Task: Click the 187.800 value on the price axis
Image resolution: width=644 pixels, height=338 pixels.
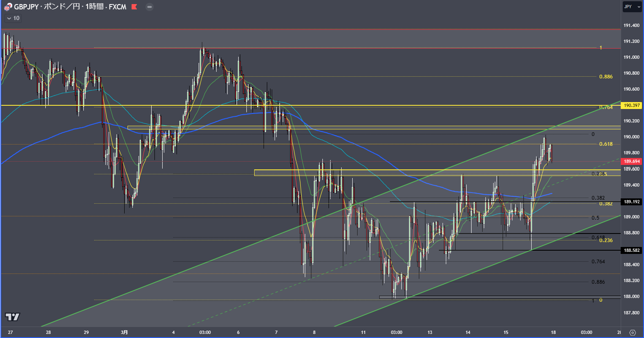Action: tap(631, 313)
